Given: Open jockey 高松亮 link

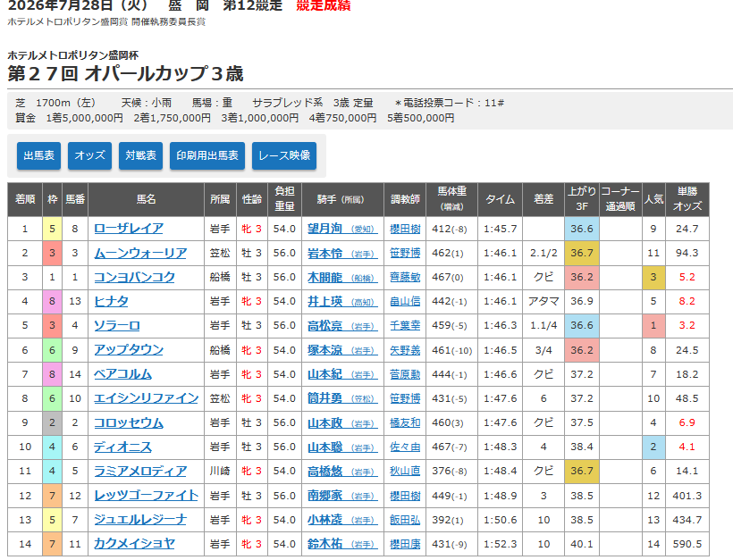Looking at the screenshot, I should [x=342, y=325].
